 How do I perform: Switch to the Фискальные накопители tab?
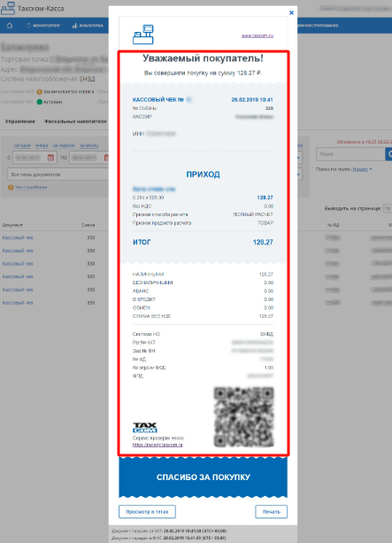point(75,121)
